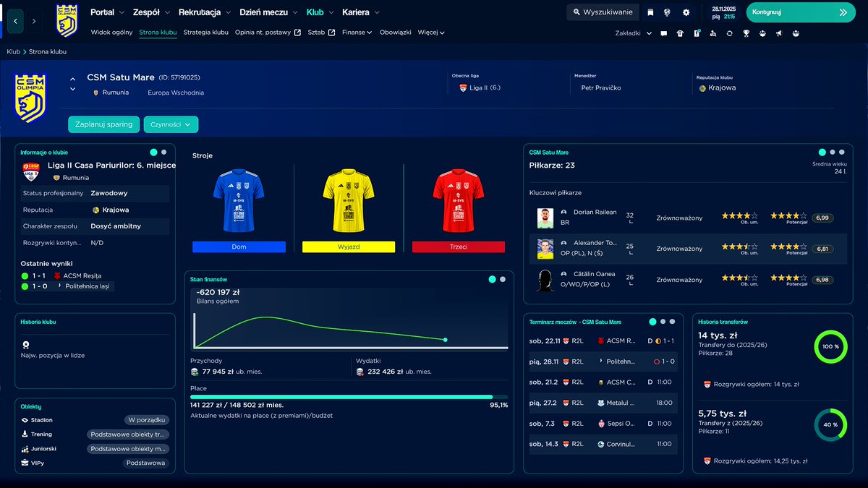Open the trophy competitions shortcut icon
The width and height of the screenshot is (868, 488).
click(746, 33)
